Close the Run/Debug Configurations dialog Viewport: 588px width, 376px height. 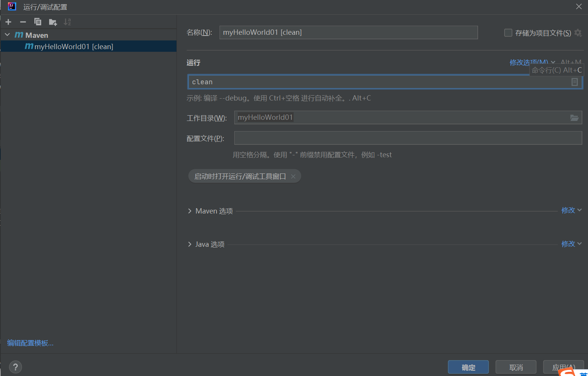(x=579, y=6)
